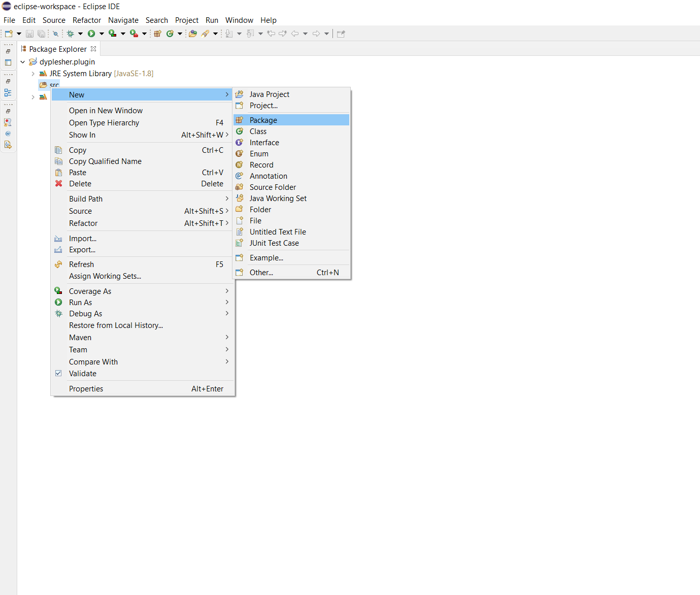Click the Next Annotation toolbar icon
Image resolution: width=700 pixels, height=595 pixels.
pos(229,34)
